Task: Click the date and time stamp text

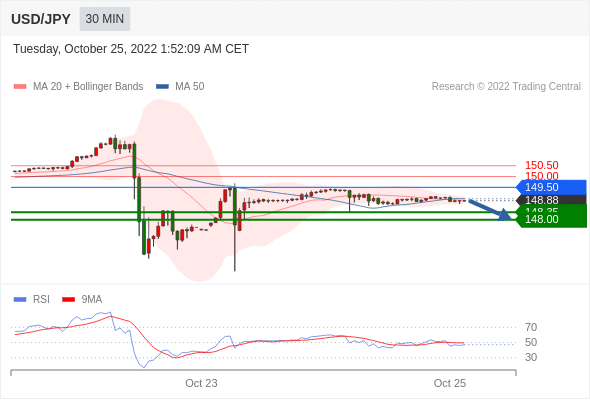Action: pos(131,49)
